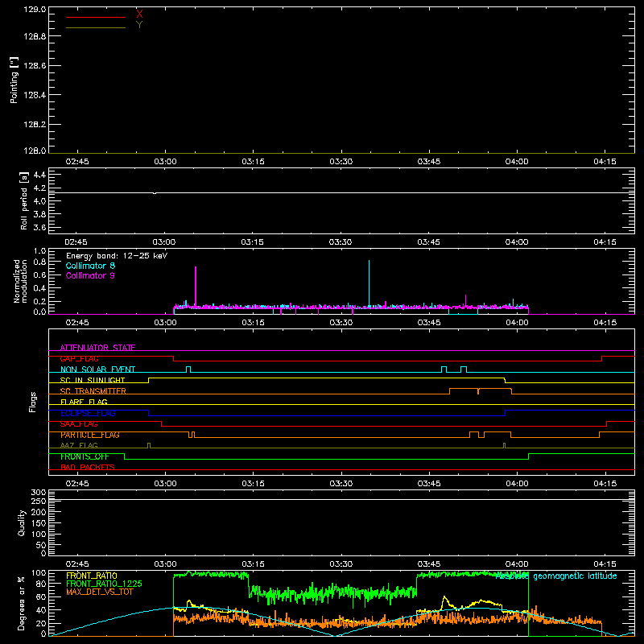Screen dimensions: 644x644
Task: Click the orange MAX_DET_VS_TOT legend label
Action: [99, 592]
